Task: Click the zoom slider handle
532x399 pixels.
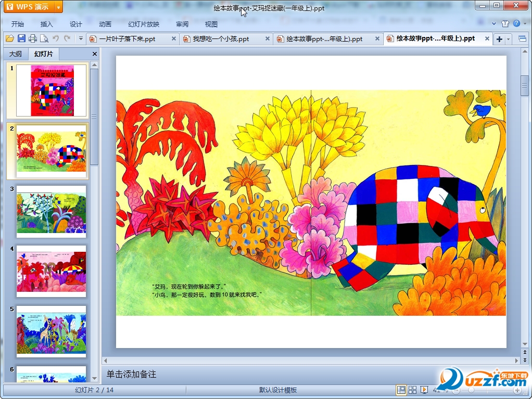Action: point(471,391)
